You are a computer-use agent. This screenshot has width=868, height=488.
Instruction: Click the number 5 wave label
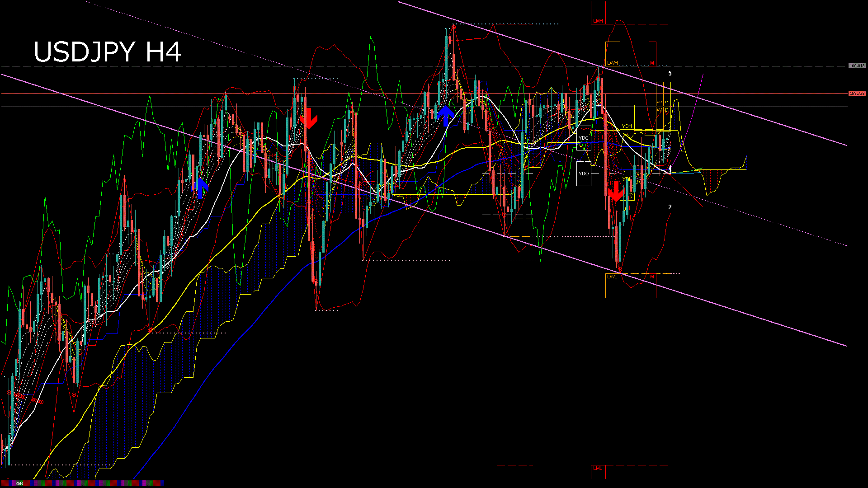(670, 73)
